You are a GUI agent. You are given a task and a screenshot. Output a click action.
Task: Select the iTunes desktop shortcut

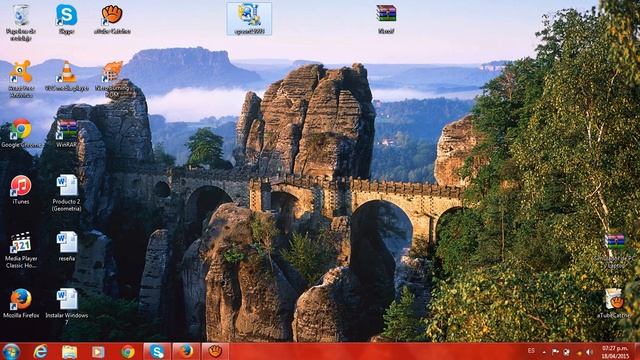click(21, 190)
